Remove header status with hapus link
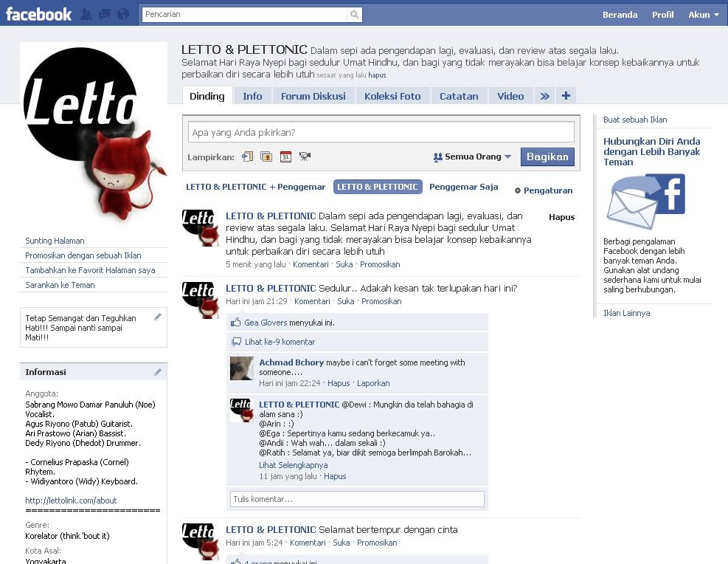The height and width of the screenshot is (564, 728). point(377,75)
